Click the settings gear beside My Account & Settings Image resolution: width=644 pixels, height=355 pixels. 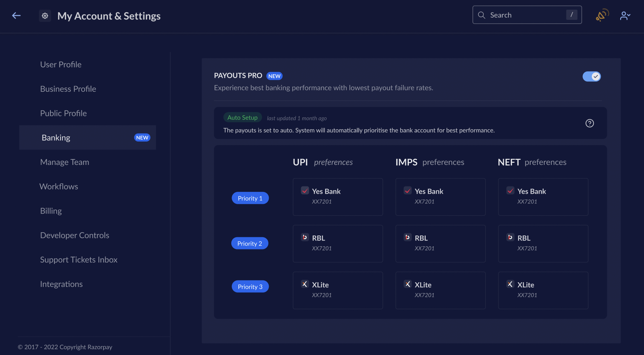(45, 15)
